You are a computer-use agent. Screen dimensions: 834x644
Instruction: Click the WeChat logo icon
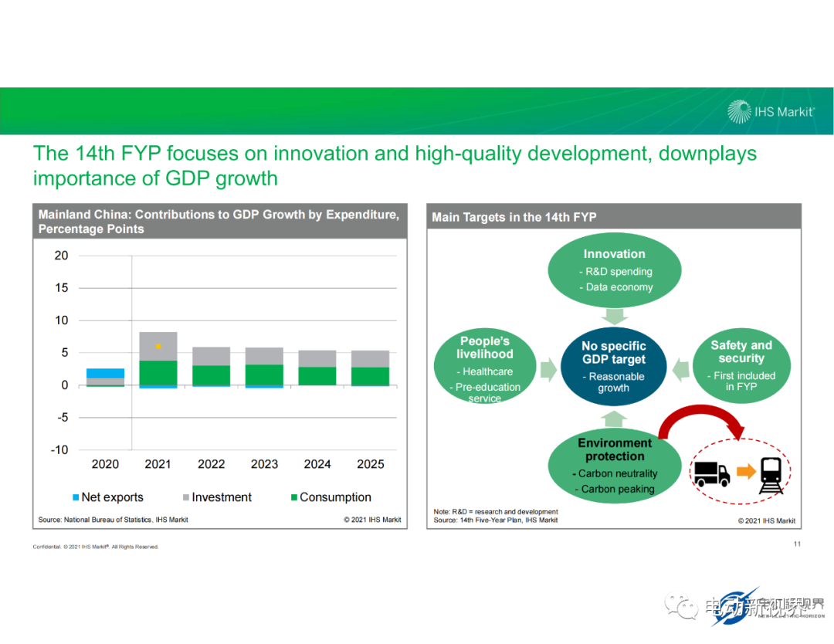tap(681, 606)
